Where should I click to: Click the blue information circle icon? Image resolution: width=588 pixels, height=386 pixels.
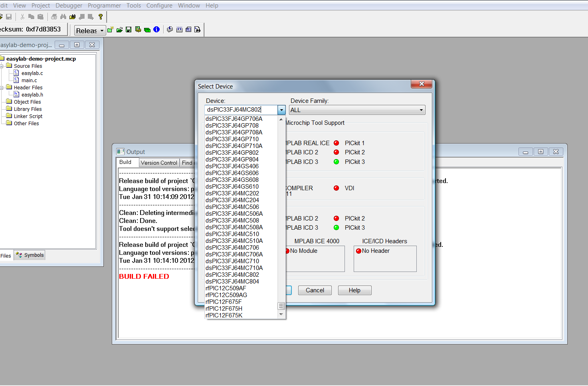[156, 30]
